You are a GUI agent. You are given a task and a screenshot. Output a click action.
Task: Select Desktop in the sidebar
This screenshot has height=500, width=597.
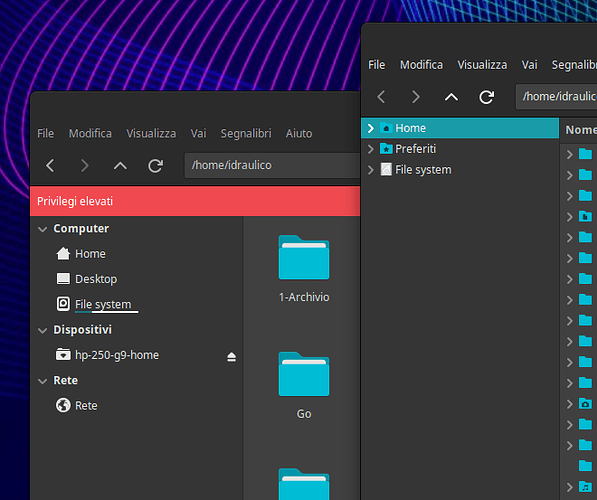click(87, 279)
